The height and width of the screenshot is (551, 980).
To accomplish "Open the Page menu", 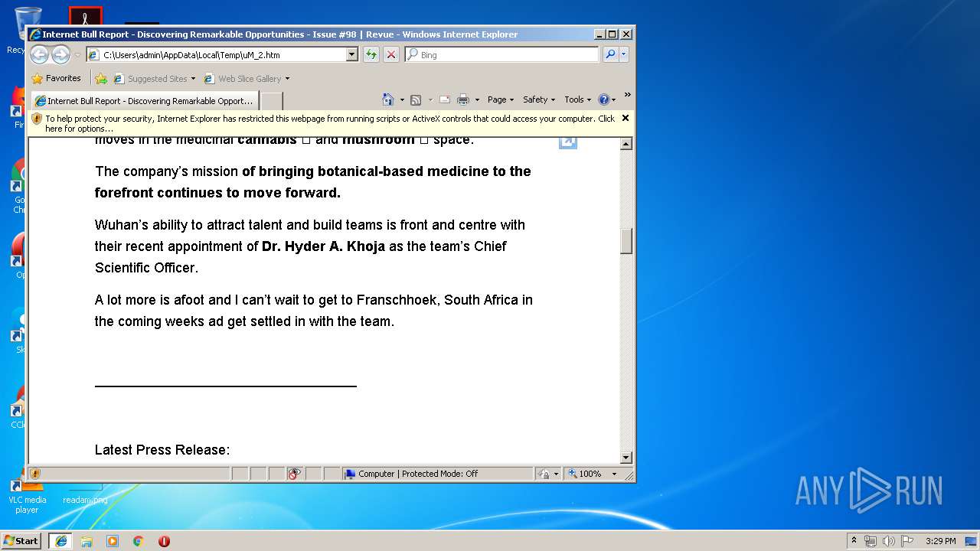I will [501, 99].
